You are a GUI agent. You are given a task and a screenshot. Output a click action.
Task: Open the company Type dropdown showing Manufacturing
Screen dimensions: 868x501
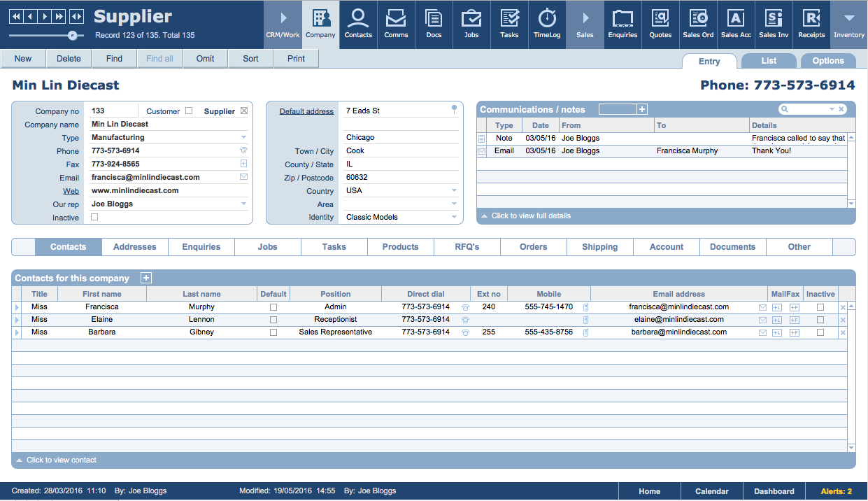point(243,137)
